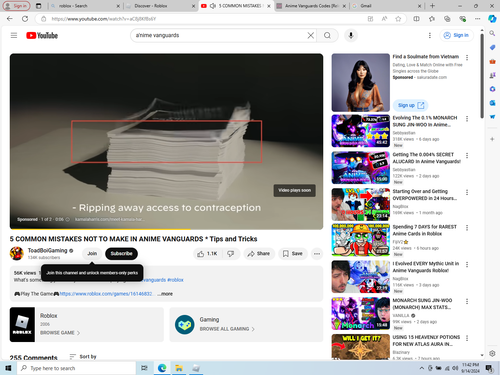The width and height of the screenshot is (500, 375).
Task: Open MONARCH SUNG JIN-WOO MAX STATS thumbnail
Action: click(x=361, y=314)
